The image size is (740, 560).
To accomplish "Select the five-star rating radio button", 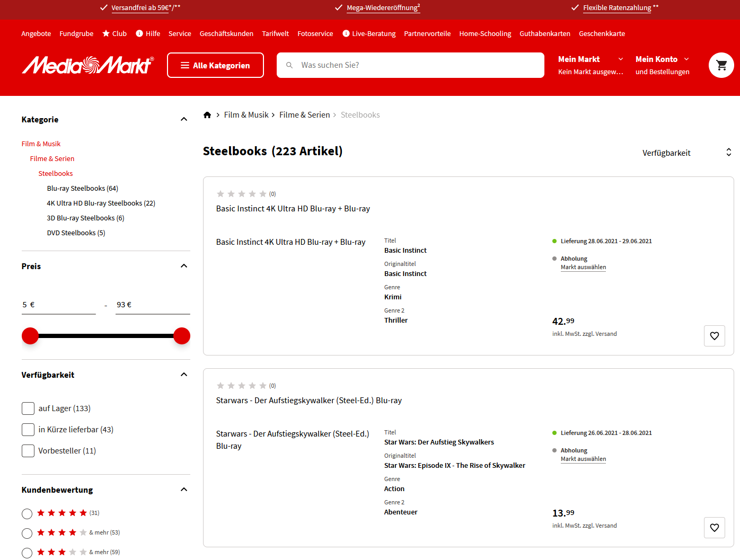I will pyautogui.click(x=27, y=513).
